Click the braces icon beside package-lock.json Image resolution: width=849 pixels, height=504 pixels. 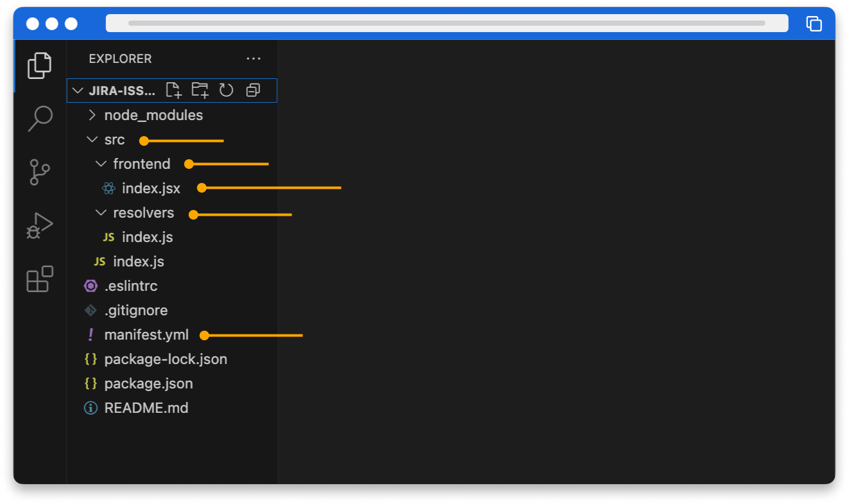91,360
